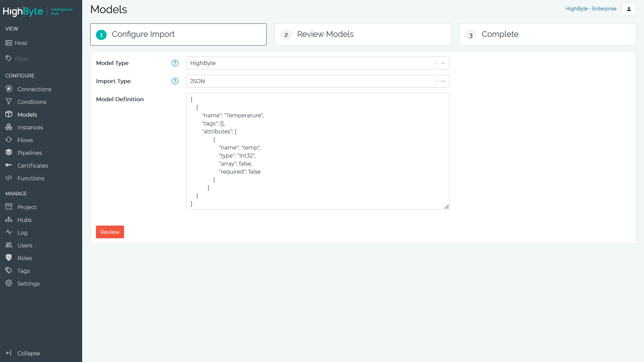Open the Model Type dropdown arrow
This screenshot has height=362, width=644.
(x=443, y=63)
